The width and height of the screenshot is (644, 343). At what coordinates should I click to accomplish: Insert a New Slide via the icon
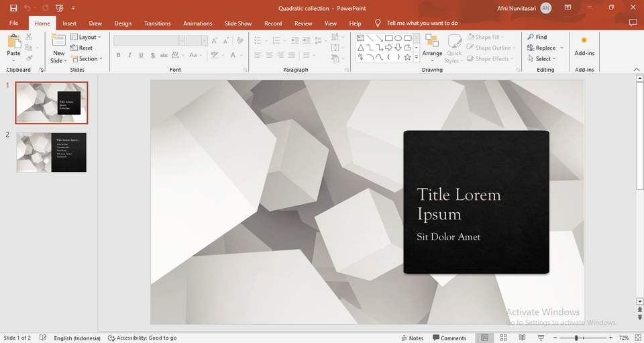coord(59,41)
